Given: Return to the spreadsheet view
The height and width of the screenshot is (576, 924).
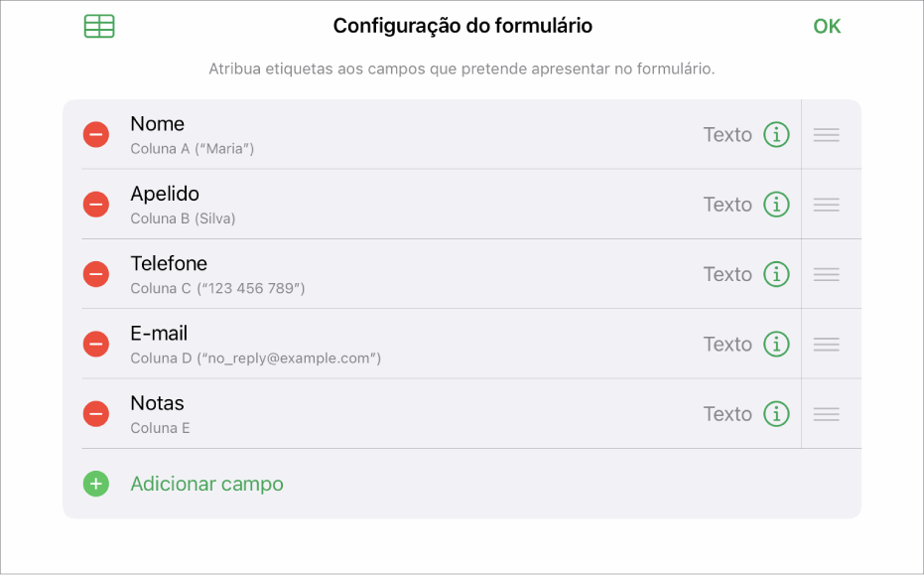Looking at the screenshot, I should [98, 26].
